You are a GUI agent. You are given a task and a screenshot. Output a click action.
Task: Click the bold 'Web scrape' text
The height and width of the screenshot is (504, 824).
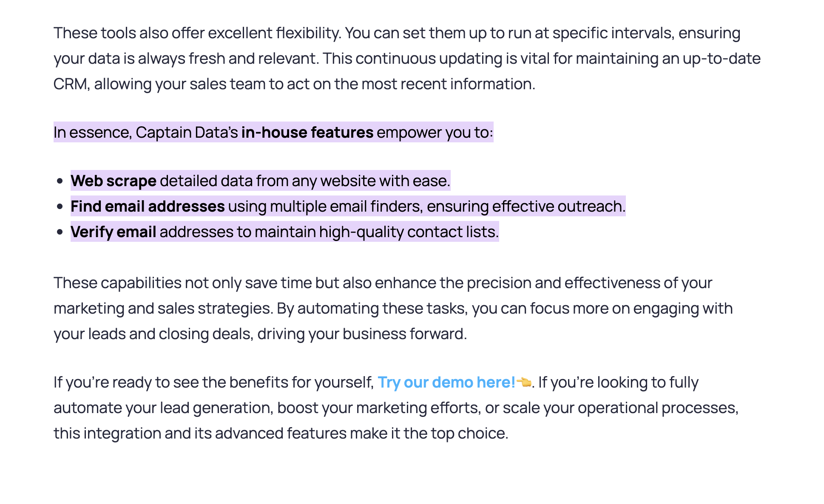(114, 181)
